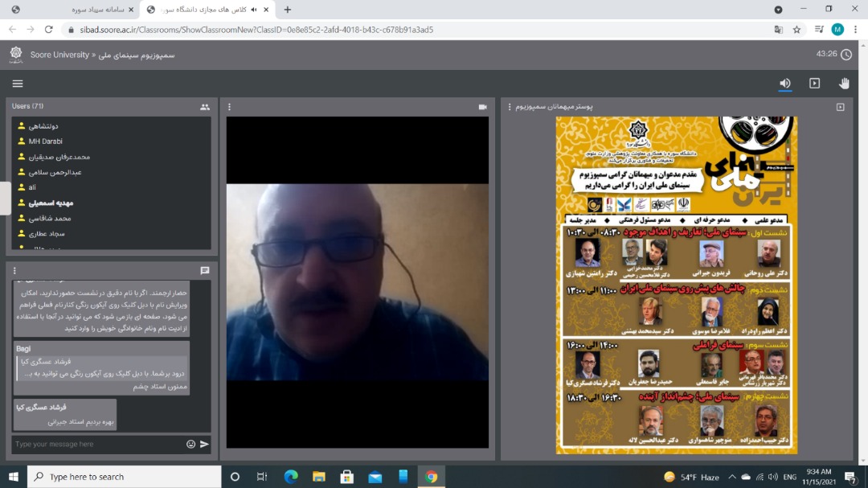
Task: Open a new browser tab
Action: (x=287, y=10)
